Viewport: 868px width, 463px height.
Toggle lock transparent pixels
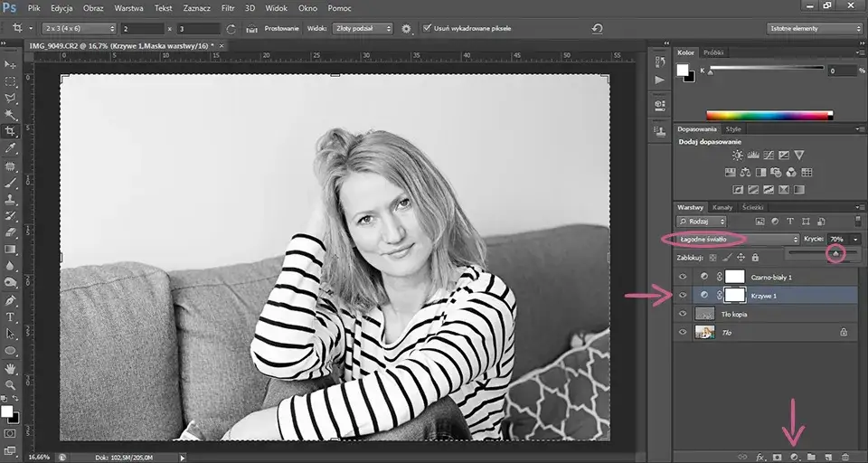point(713,258)
